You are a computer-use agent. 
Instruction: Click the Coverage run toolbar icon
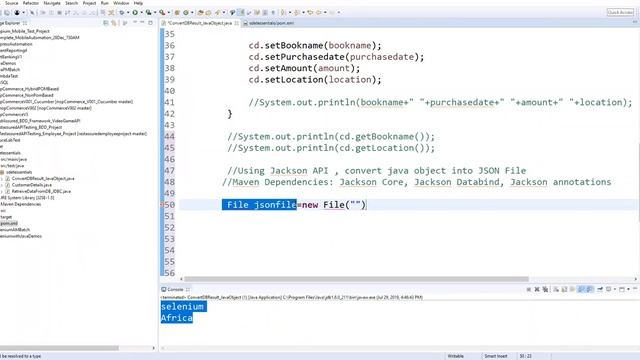148,12
